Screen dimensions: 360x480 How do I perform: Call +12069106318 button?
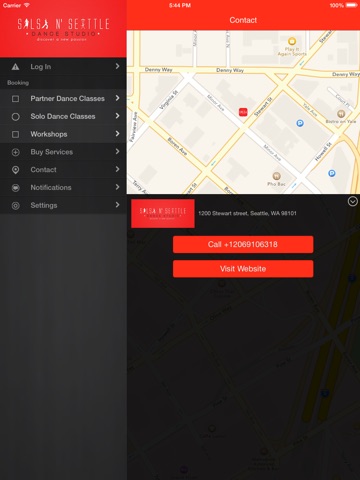[x=243, y=244]
